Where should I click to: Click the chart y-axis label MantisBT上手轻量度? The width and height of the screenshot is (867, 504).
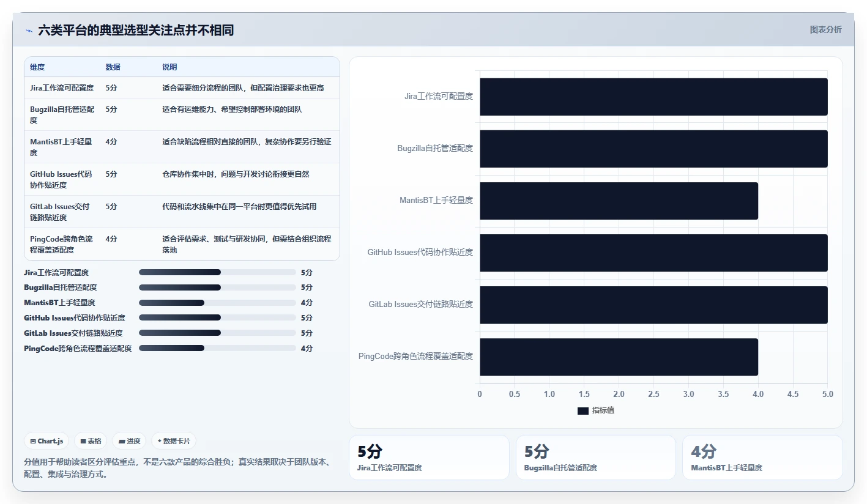pos(436,200)
